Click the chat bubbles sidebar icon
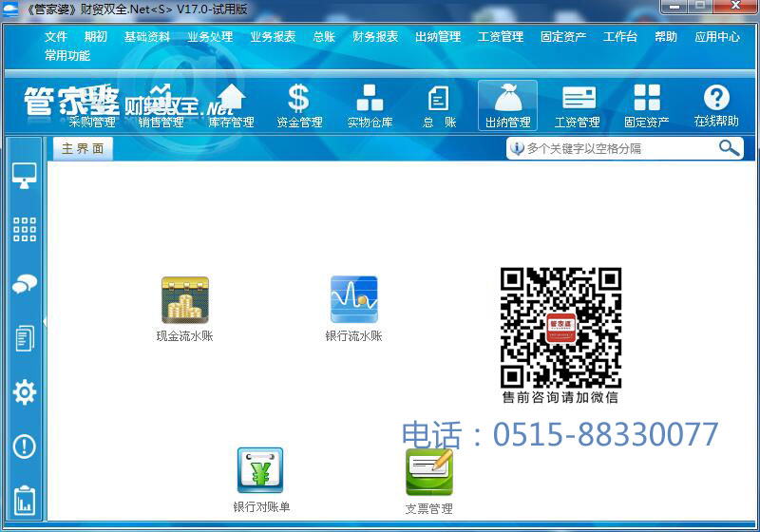 (x=25, y=284)
